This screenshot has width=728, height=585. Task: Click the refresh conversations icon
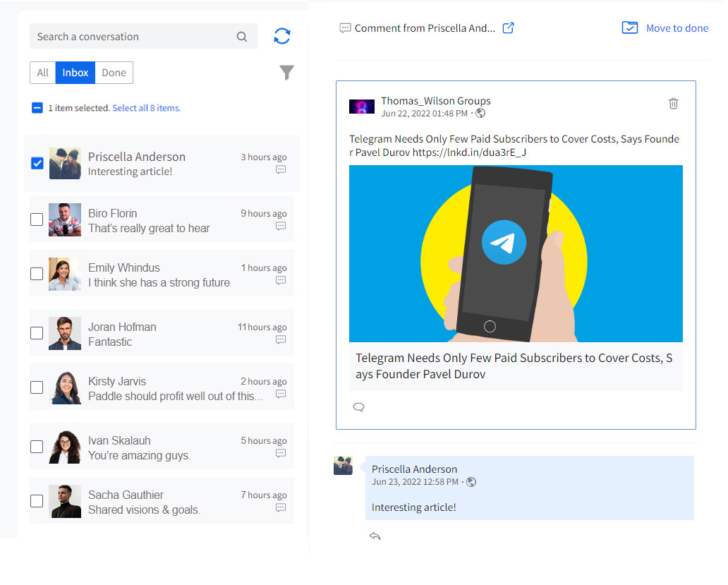pos(282,36)
